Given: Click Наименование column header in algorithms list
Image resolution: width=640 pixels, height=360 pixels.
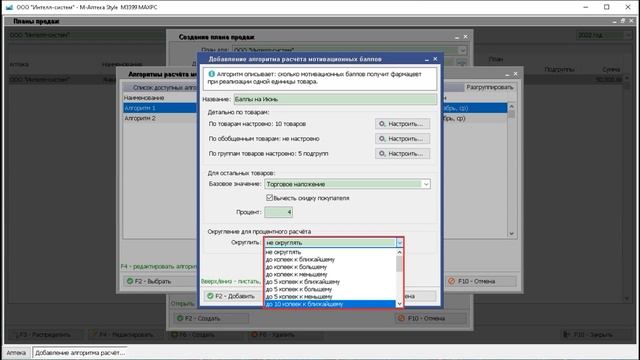Looking at the screenshot, I should pyautogui.click(x=144, y=98).
